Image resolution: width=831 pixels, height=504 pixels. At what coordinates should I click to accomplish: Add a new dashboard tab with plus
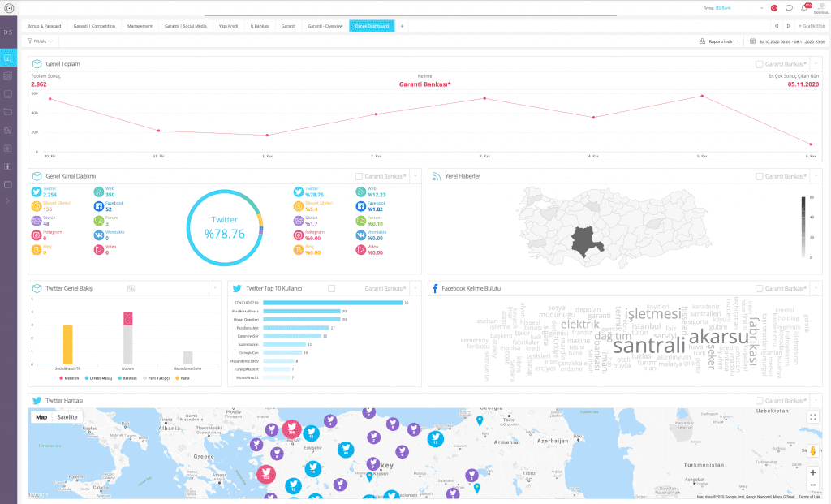pyautogui.click(x=402, y=26)
